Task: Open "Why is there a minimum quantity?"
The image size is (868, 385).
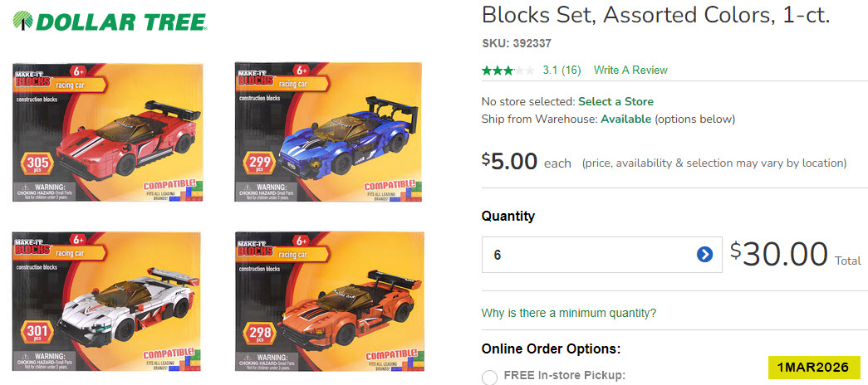Action: click(569, 313)
